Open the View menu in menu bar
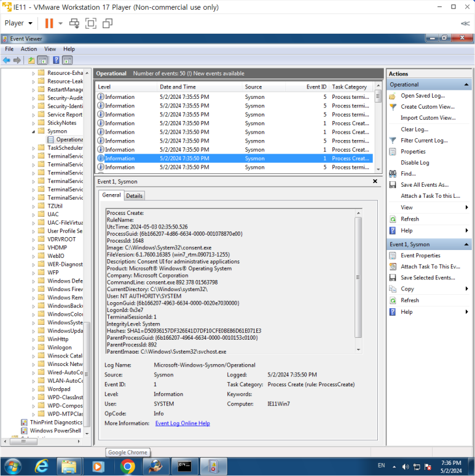The width and height of the screenshot is (475, 476). tap(50, 49)
